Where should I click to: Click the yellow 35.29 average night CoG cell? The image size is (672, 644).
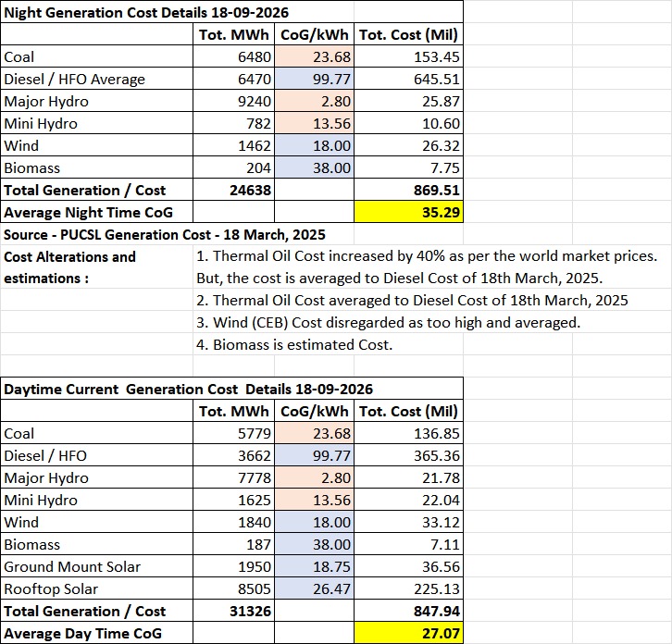[x=408, y=213]
